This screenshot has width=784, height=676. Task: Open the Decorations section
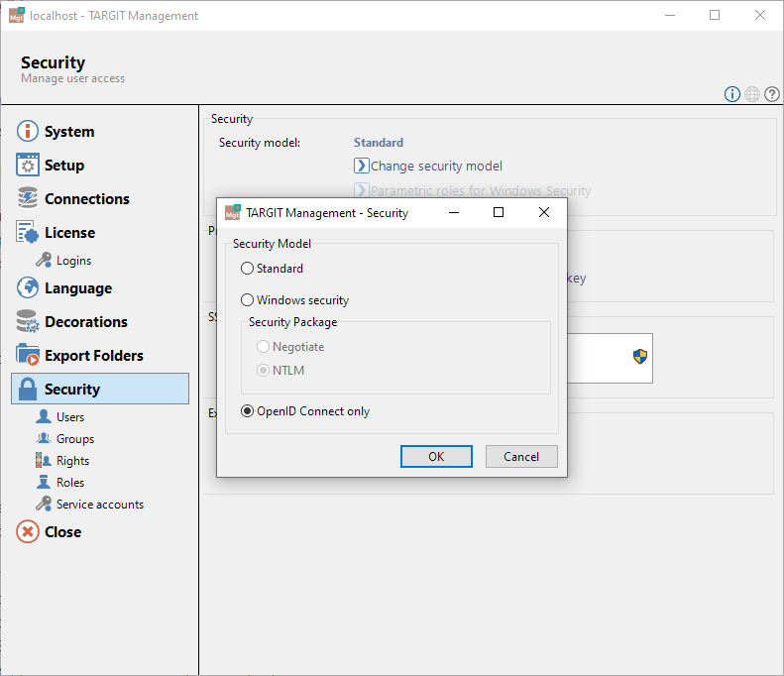tap(86, 321)
